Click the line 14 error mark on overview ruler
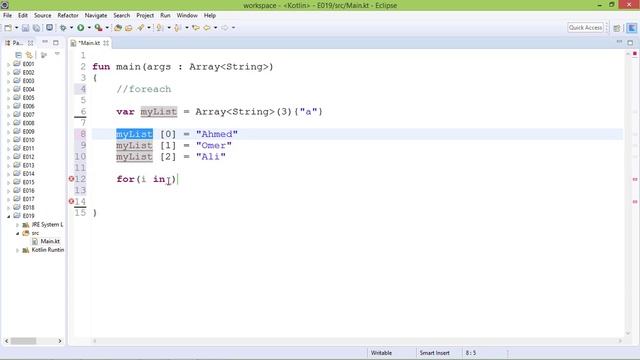Viewport: 640px width, 360px height. pos(635,202)
